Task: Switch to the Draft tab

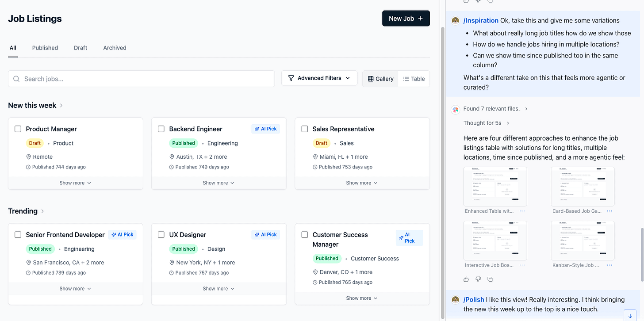Action: coord(80,48)
